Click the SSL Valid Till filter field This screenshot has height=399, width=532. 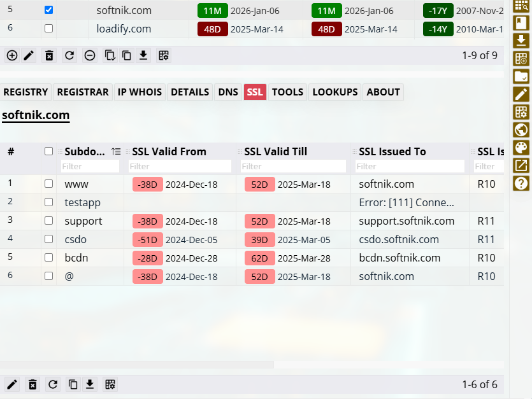(x=294, y=167)
